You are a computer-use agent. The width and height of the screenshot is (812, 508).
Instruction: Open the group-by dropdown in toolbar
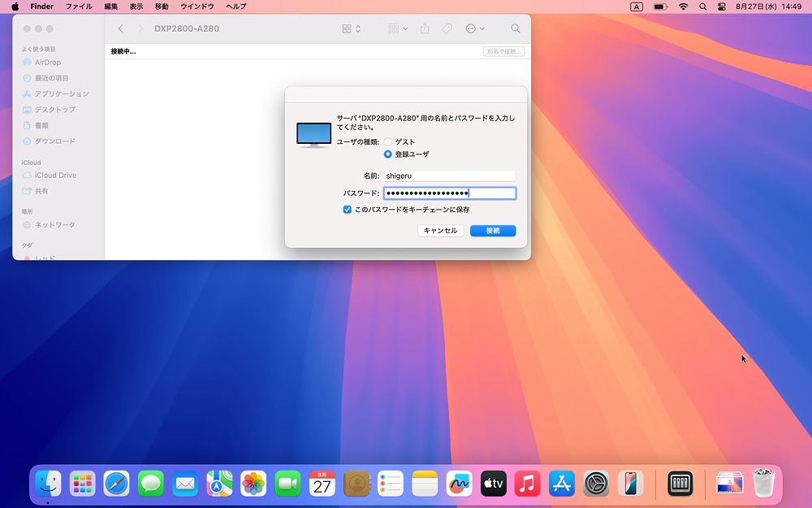(x=398, y=28)
